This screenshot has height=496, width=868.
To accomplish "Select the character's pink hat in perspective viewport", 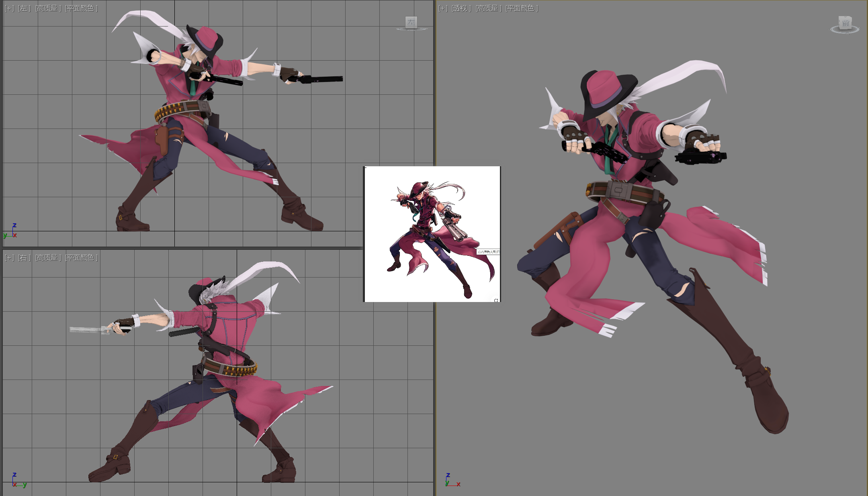I will 603,88.
